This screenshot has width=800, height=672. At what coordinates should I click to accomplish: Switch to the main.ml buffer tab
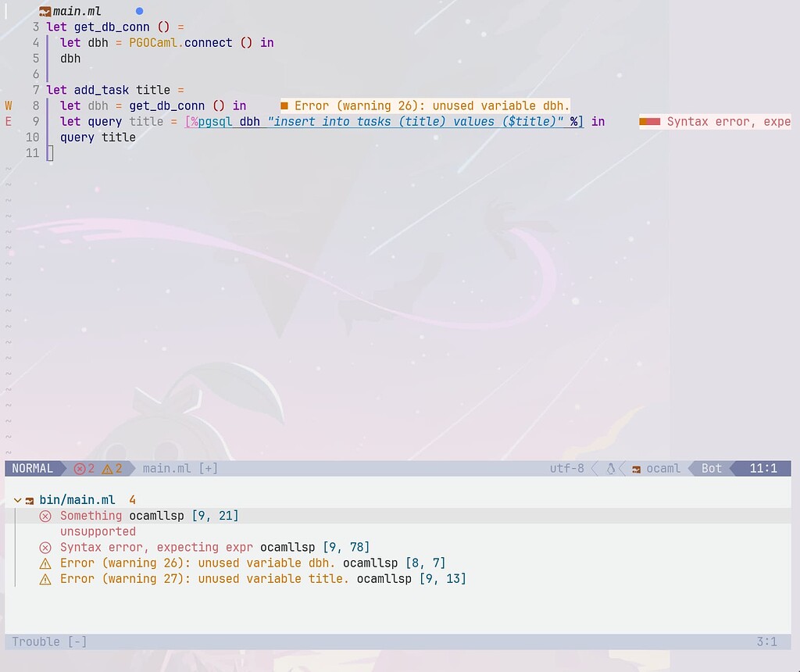tap(78, 11)
